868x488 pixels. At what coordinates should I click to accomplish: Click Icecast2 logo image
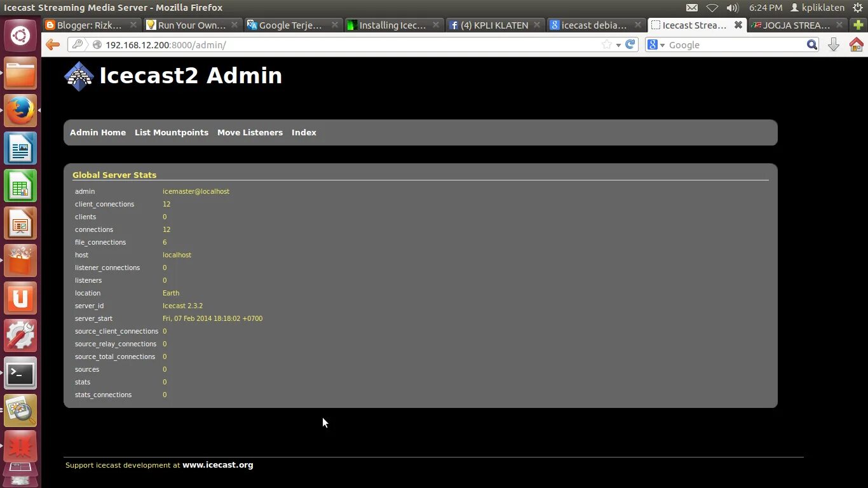pyautogui.click(x=79, y=76)
